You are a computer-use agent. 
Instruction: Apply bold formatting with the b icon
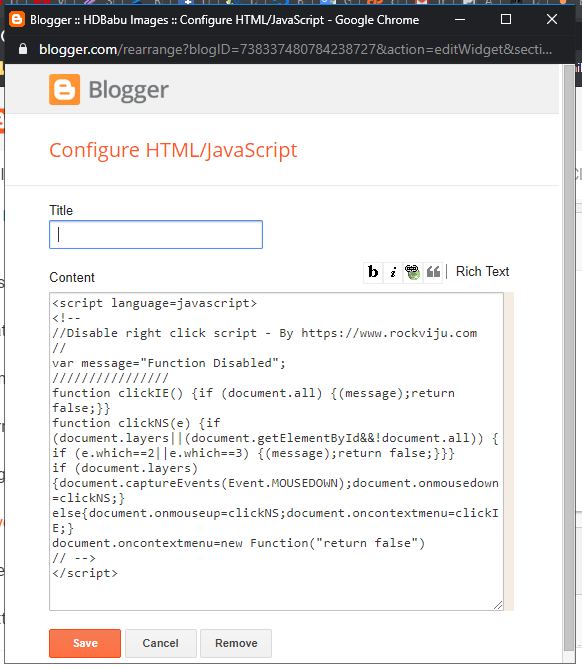click(373, 272)
